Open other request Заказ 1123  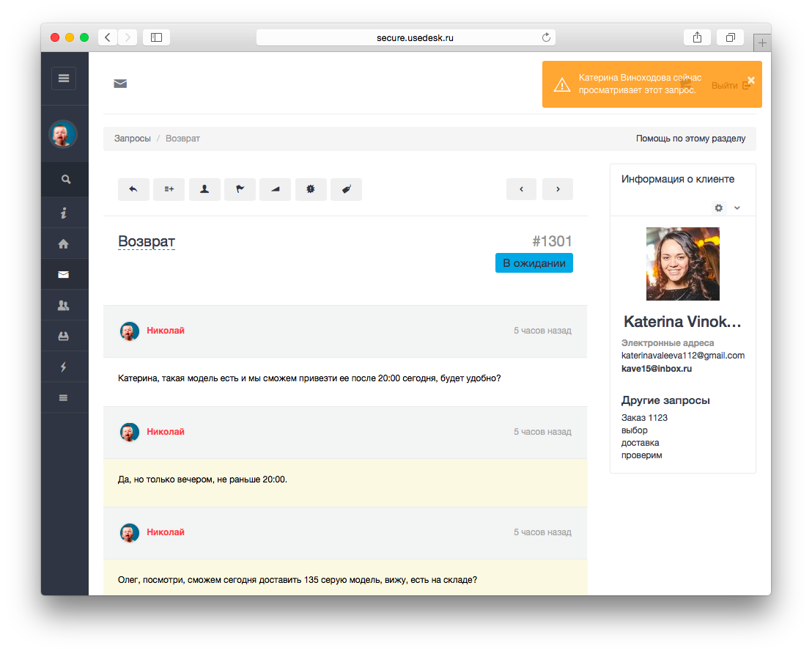644,418
